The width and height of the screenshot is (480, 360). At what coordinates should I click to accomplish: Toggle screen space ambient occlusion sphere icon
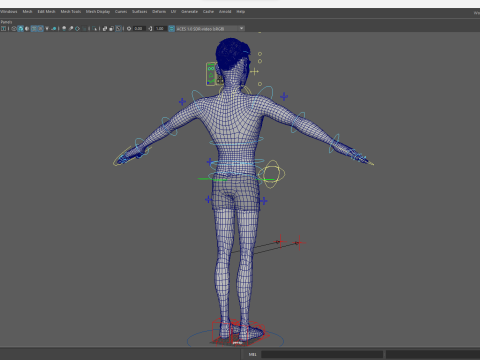pyautogui.click(x=64, y=29)
